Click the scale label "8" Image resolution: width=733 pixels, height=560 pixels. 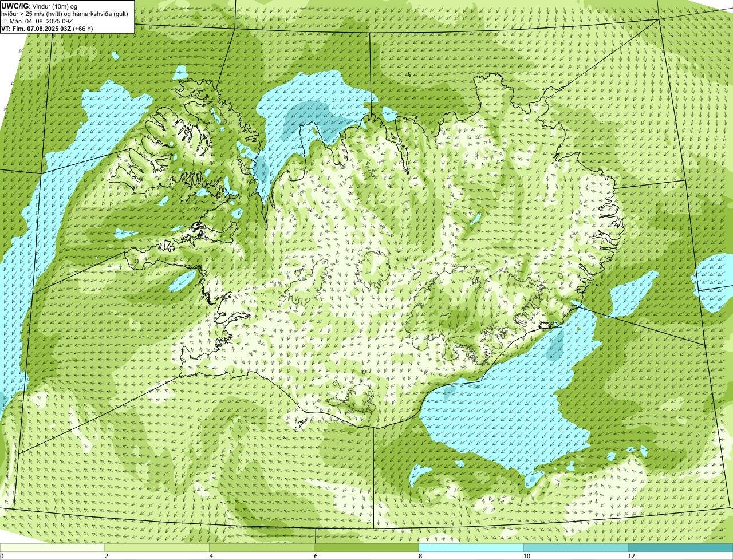420,556
